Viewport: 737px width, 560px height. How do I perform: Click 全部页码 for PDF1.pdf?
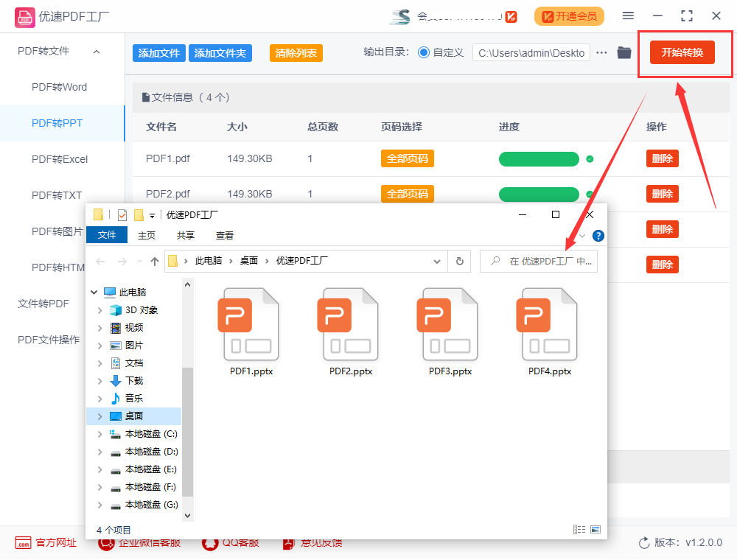coord(407,159)
